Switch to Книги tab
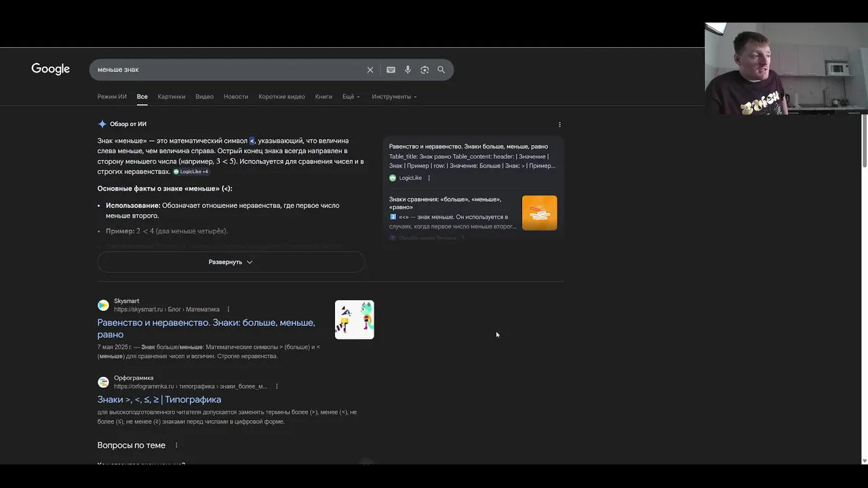This screenshot has height=488, width=868. tap(323, 97)
